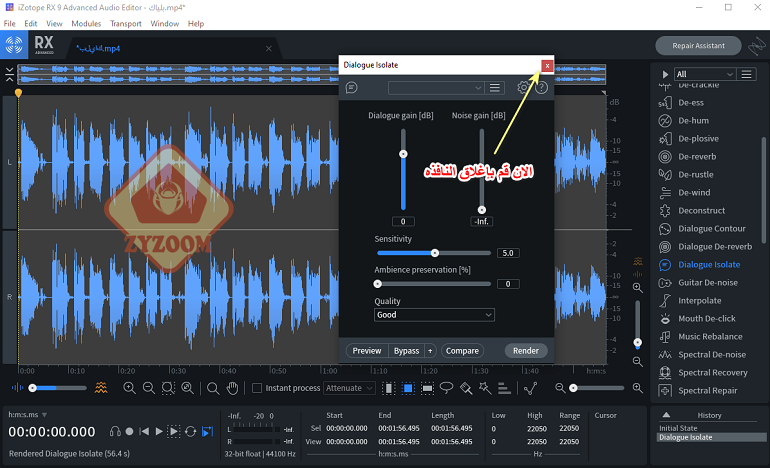
Task: Toggle loop playback
Action: [x=191, y=431]
